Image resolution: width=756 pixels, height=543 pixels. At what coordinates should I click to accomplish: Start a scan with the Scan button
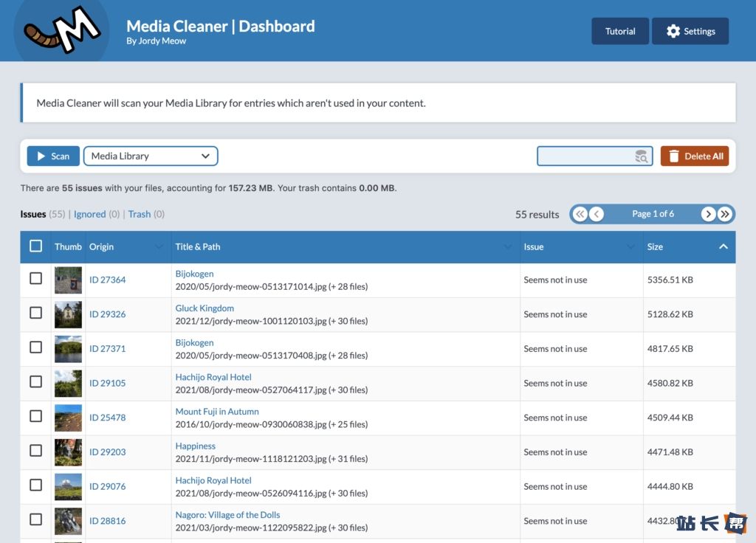[x=53, y=156]
